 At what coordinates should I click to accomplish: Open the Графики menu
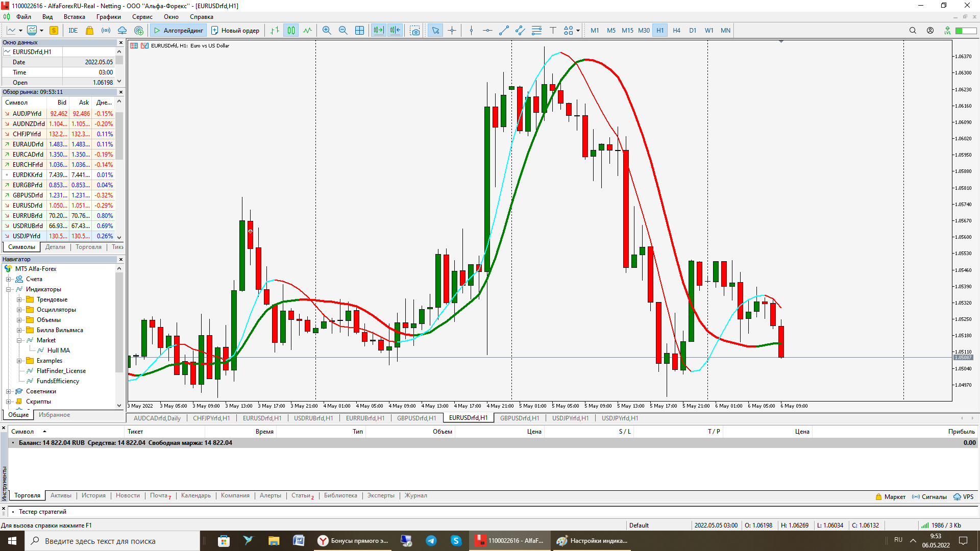[x=108, y=17]
